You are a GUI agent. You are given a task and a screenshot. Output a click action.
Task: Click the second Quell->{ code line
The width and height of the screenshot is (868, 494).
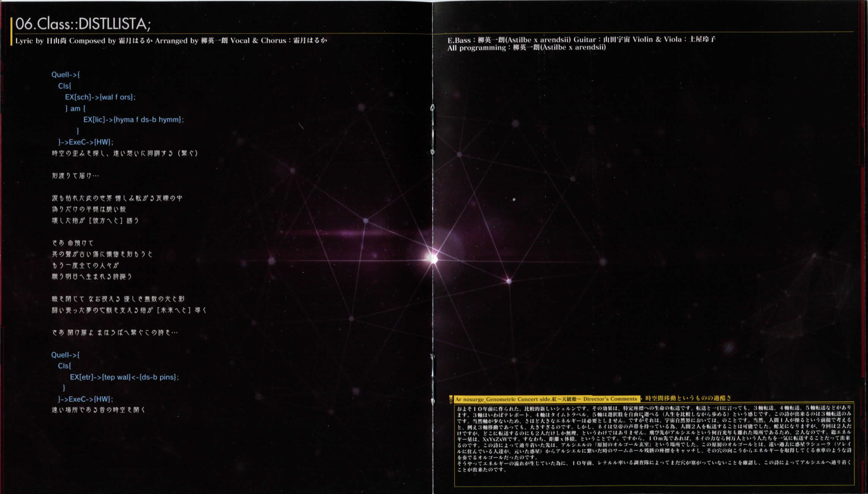click(65, 355)
